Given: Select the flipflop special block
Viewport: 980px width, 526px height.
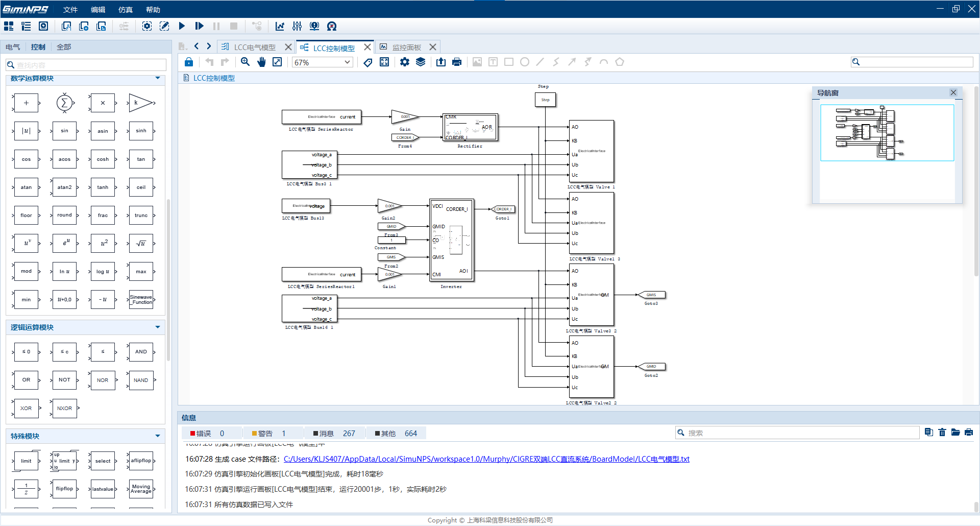Looking at the screenshot, I should click(64, 489).
